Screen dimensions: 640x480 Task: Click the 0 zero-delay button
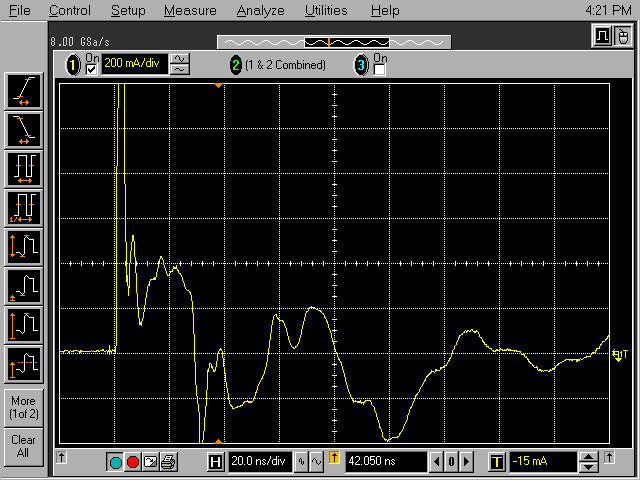[451, 462]
